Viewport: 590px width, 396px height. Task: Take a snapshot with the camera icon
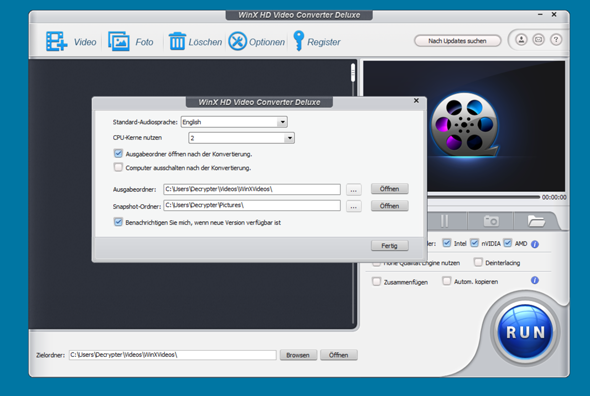pyautogui.click(x=491, y=221)
